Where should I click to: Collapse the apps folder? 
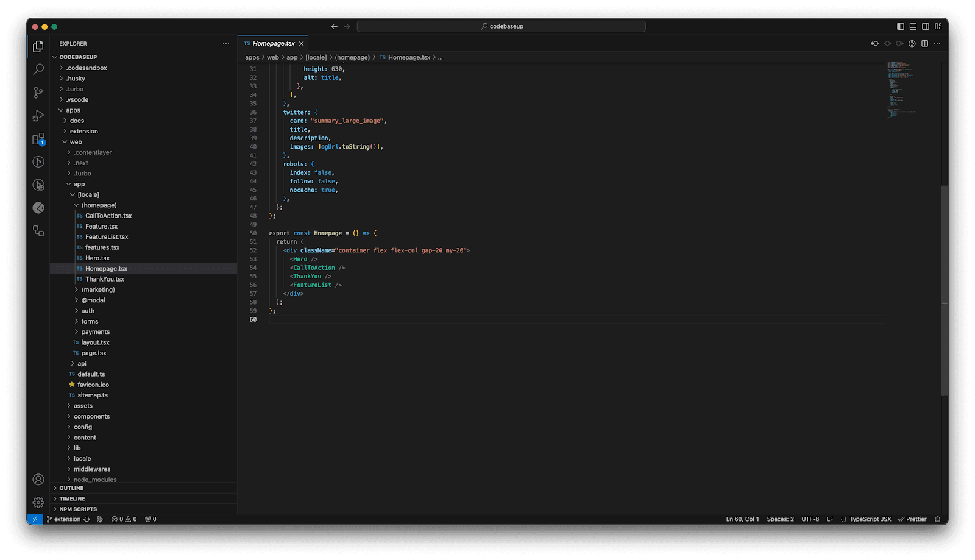143,110
